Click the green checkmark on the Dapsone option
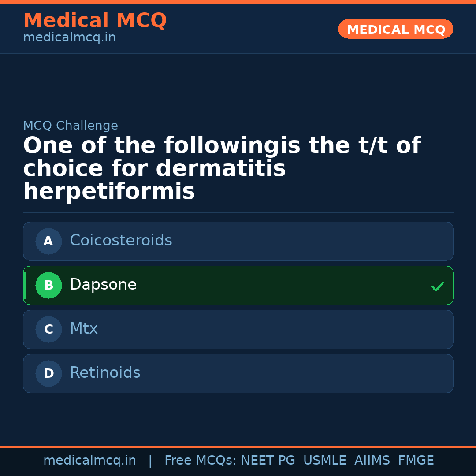The image size is (476, 476). [x=438, y=286]
